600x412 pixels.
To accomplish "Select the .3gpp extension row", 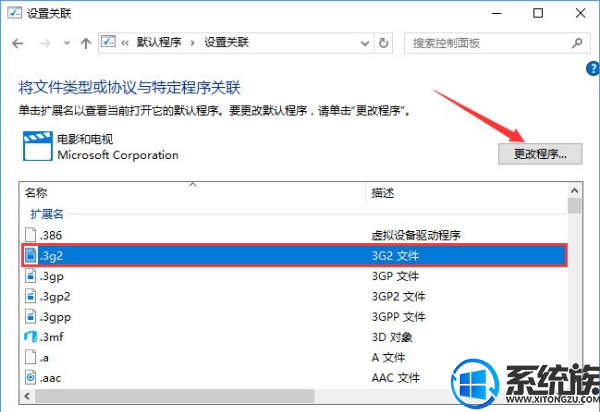I will (x=294, y=316).
